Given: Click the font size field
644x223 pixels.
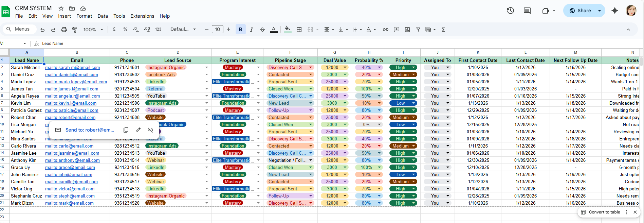Looking at the screenshot, I should [x=218, y=29].
